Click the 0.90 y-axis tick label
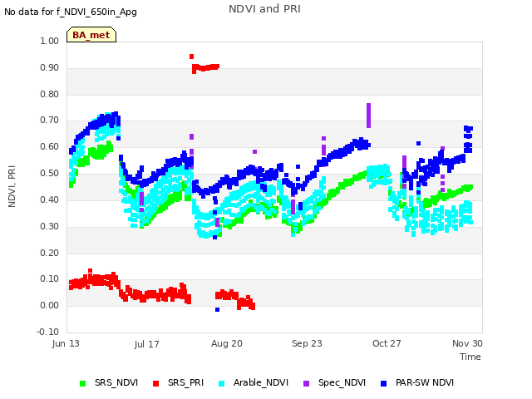Screen dimensions: 532x399 [x=50, y=67]
